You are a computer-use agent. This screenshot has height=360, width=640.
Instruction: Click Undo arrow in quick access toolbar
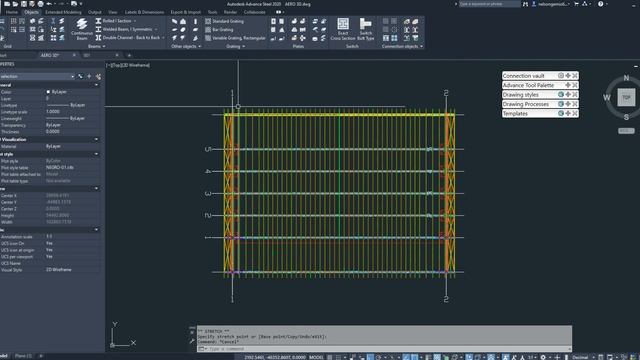[49, 4]
